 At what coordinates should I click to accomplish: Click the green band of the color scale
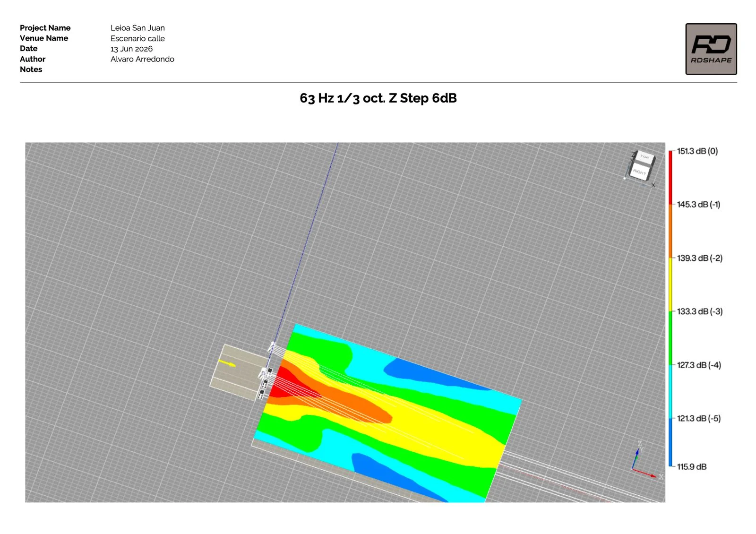670,338
